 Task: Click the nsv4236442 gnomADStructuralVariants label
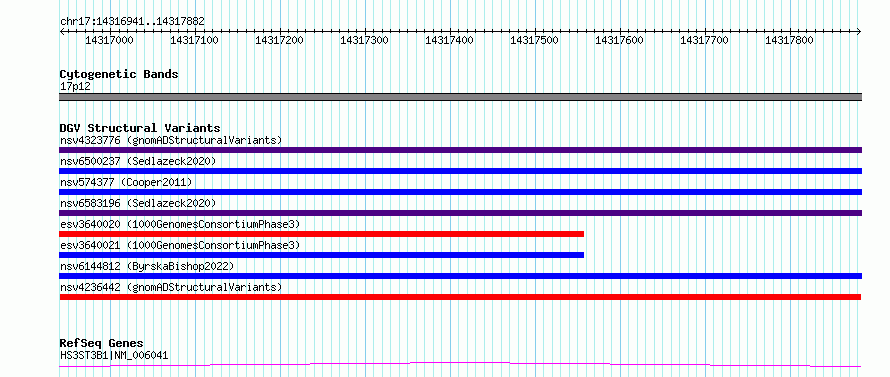pyautogui.click(x=171, y=287)
